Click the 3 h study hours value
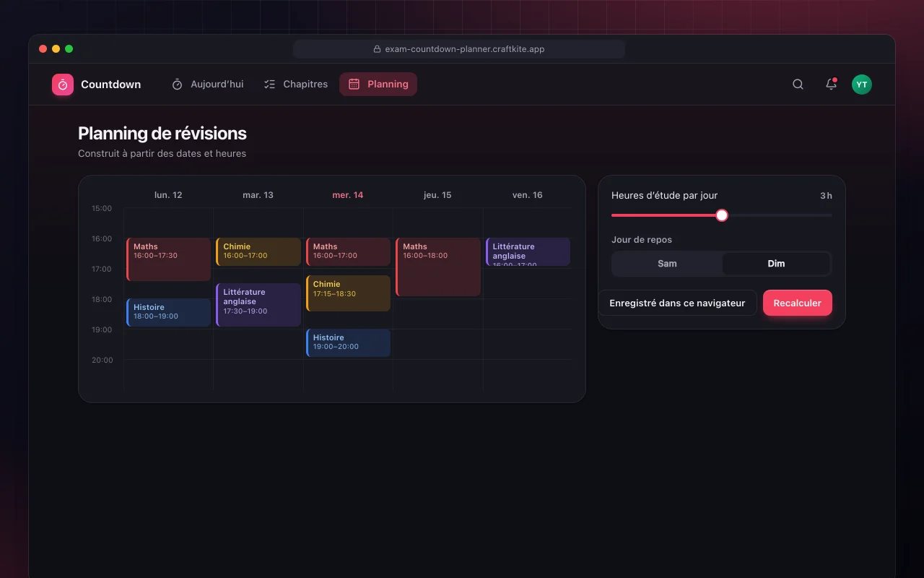 [826, 196]
